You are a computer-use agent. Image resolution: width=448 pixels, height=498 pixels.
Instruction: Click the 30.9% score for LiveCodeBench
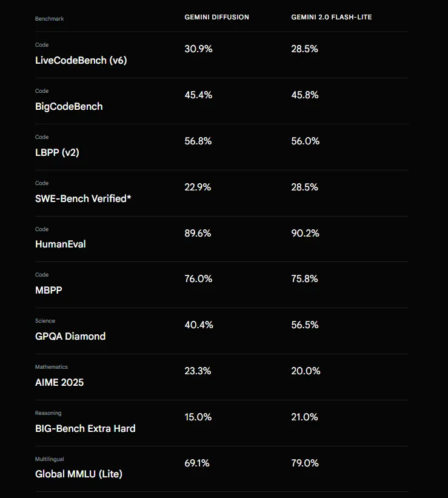198,49
